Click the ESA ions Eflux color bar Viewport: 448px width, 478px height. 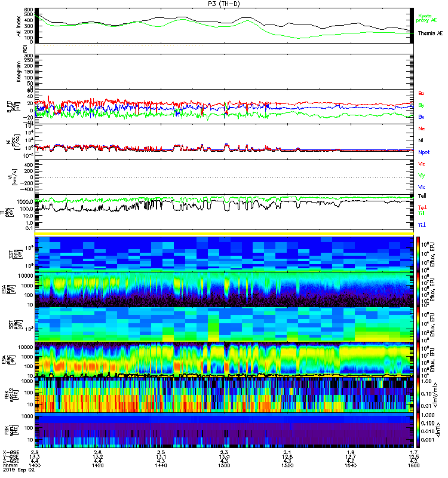pos(418,290)
